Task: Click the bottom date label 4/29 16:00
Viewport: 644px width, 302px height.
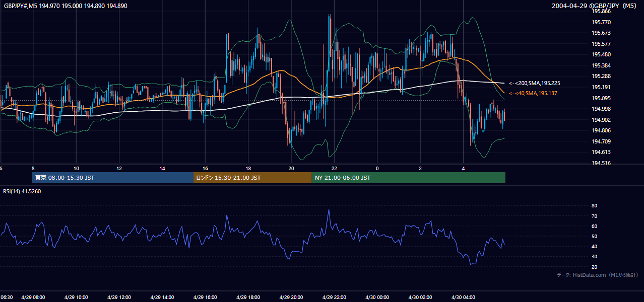Action: click(205, 297)
